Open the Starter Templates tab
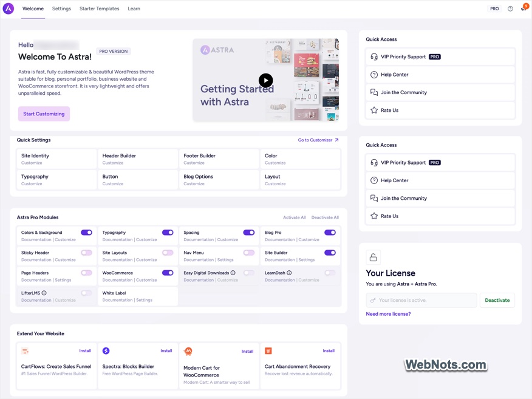Screen dimensions: 532x399 (x=100, y=9)
